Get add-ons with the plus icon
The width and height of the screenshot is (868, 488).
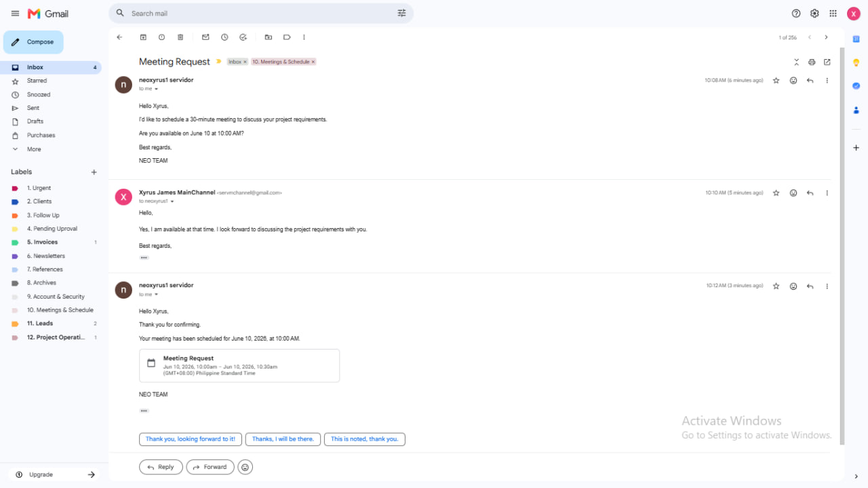(856, 147)
